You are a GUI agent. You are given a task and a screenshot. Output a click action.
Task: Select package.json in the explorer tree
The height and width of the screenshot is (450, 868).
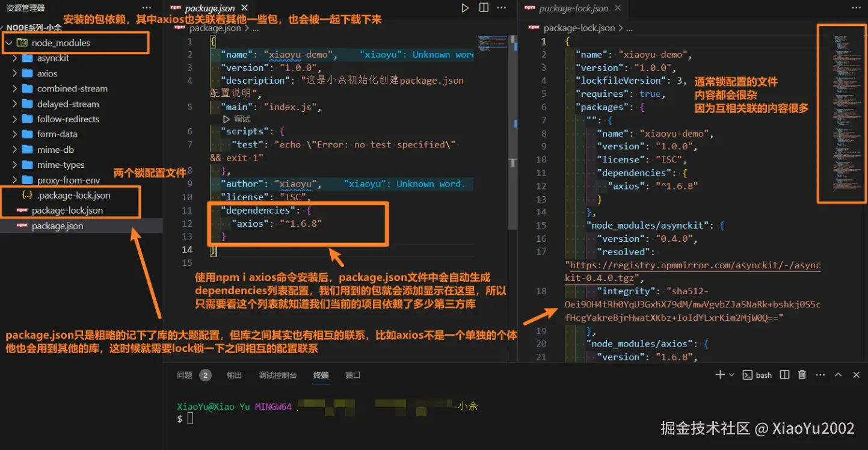click(57, 226)
